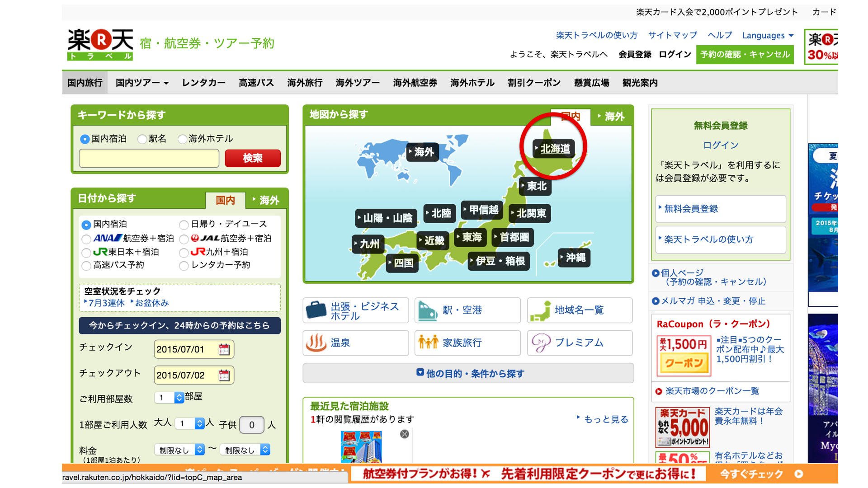Select 東海 region on the map
This screenshot has width=868, height=488.
pos(470,237)
